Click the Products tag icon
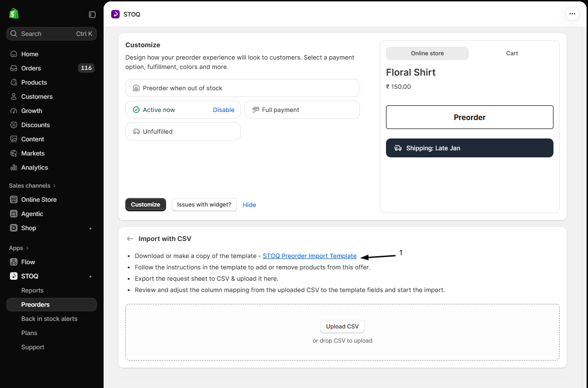This screenshot has width=588, height=388. [14, 82]
